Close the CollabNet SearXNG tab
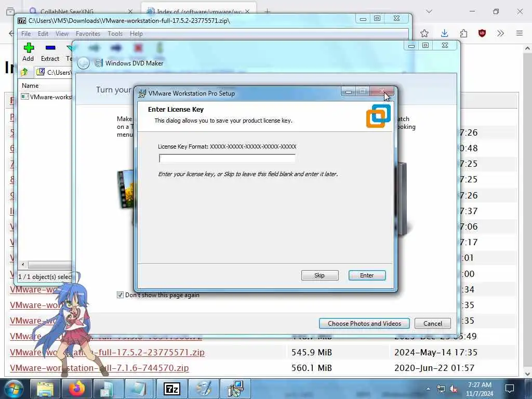The width and height of the screenshot is (532, 399). click(x=130, y=11)
